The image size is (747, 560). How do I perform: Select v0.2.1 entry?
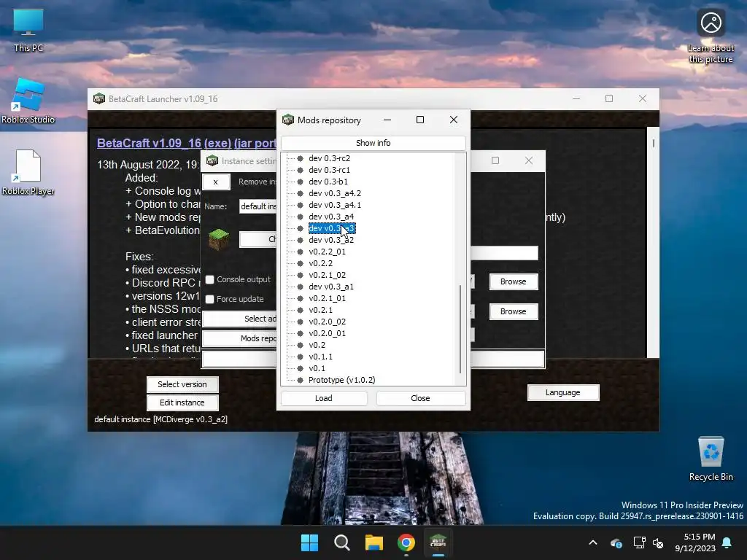pyautogui.click(x=321, y=310)
